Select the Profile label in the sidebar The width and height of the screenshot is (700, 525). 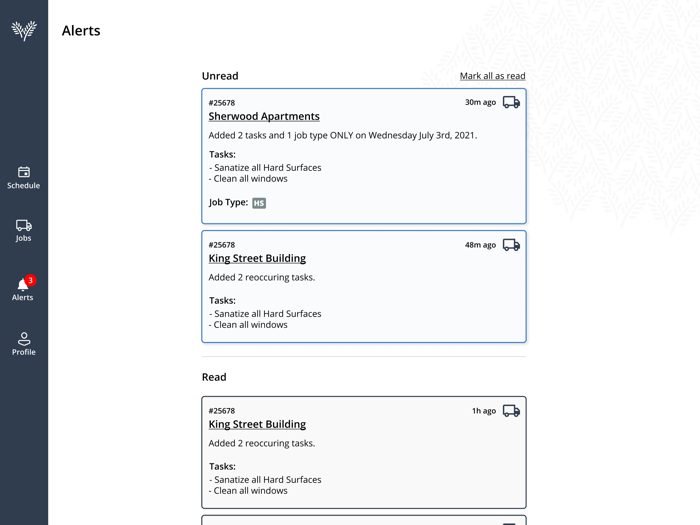point(24,352)
